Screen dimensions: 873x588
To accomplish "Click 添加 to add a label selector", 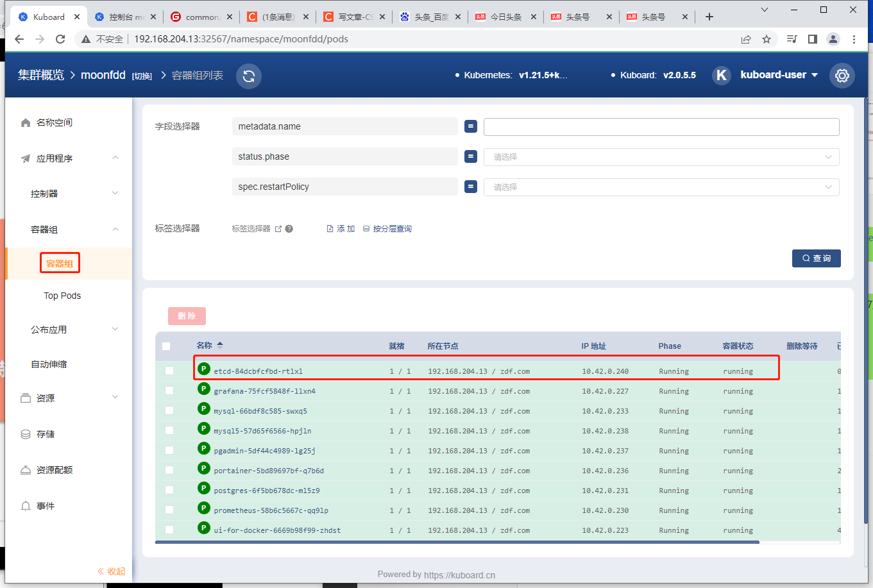I will pos(341,229).
